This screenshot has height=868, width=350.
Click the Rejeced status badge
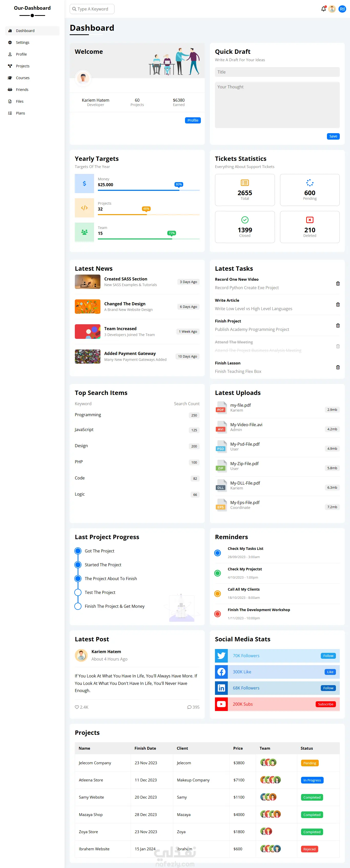(x=309, y=849)
